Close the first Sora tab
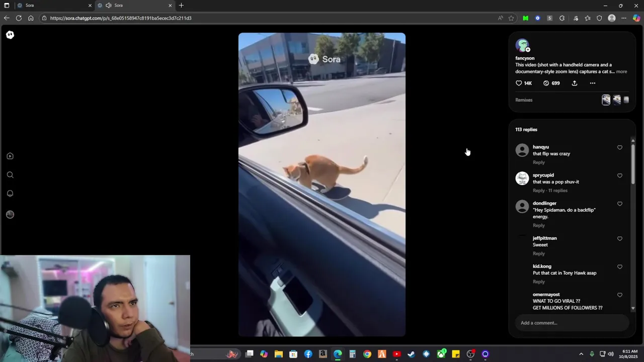The width and height of the screenshot is (644, 362). point(90,6)
